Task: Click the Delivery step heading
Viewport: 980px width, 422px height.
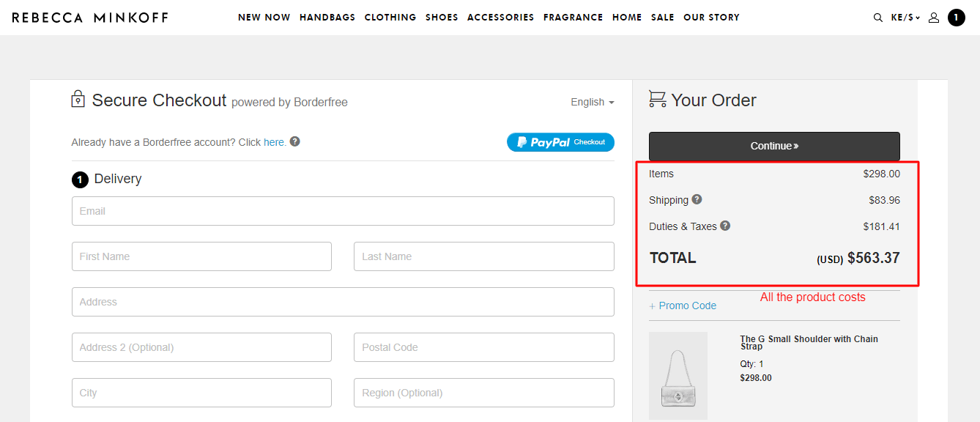Action: [x=118, y=179]
